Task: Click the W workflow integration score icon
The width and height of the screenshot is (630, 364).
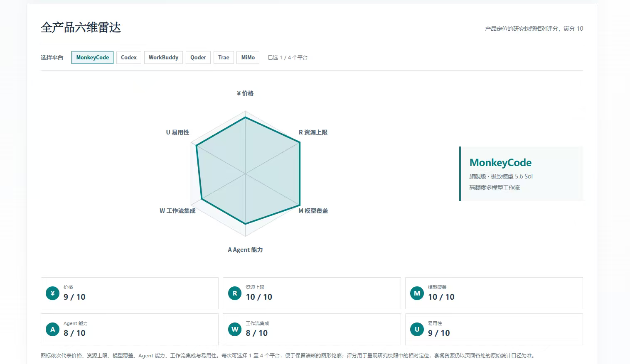Action: [235, 329]
